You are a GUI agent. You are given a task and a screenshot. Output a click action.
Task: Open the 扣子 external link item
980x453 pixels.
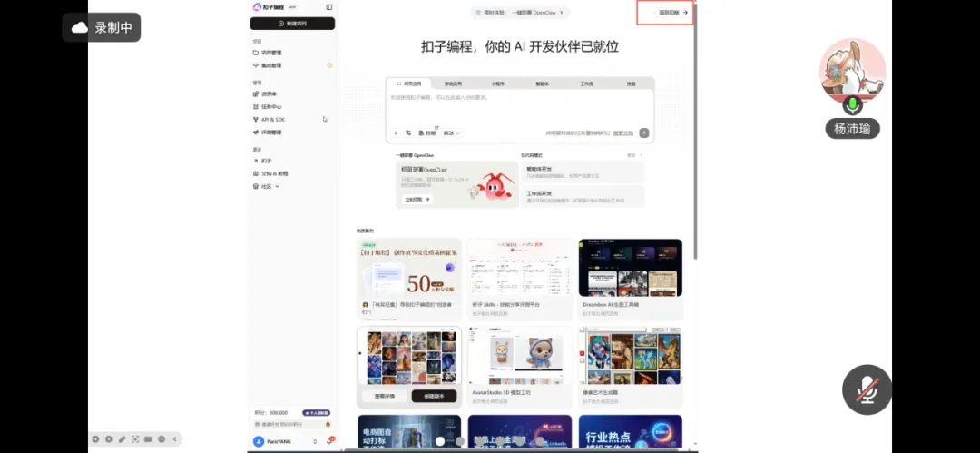[x=262, y=161]
